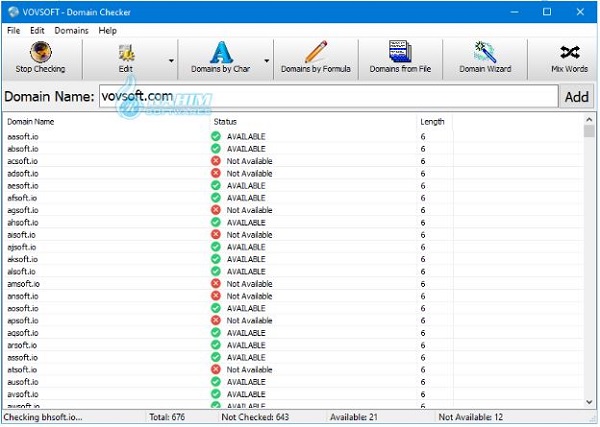Click green status icon for aesoft.io

(216, 185)
